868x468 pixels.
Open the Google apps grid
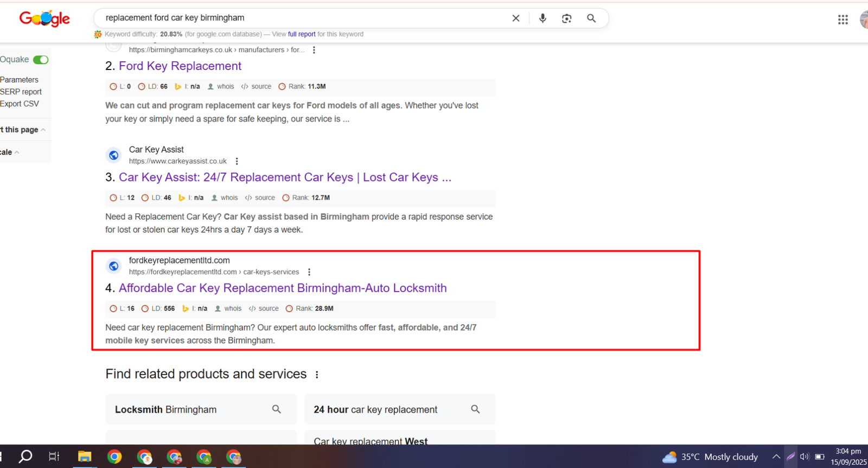coord(843,20)
